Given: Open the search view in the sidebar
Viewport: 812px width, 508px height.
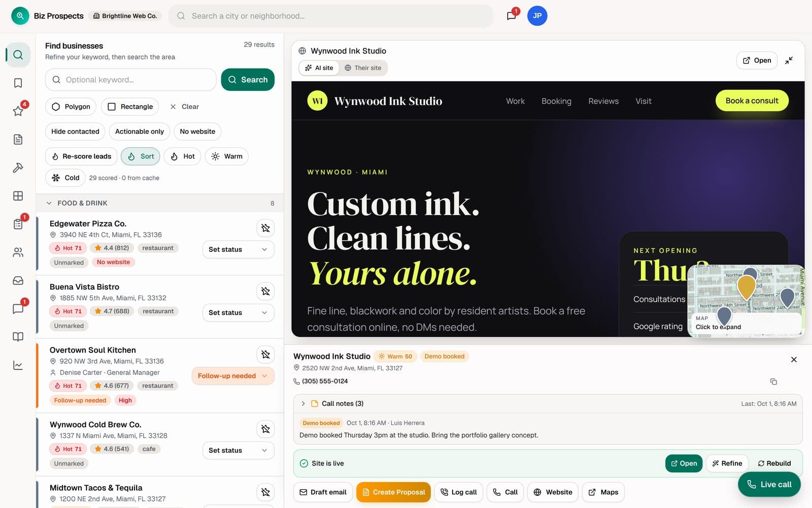Looking at the screenshot, I should point(18,54).
